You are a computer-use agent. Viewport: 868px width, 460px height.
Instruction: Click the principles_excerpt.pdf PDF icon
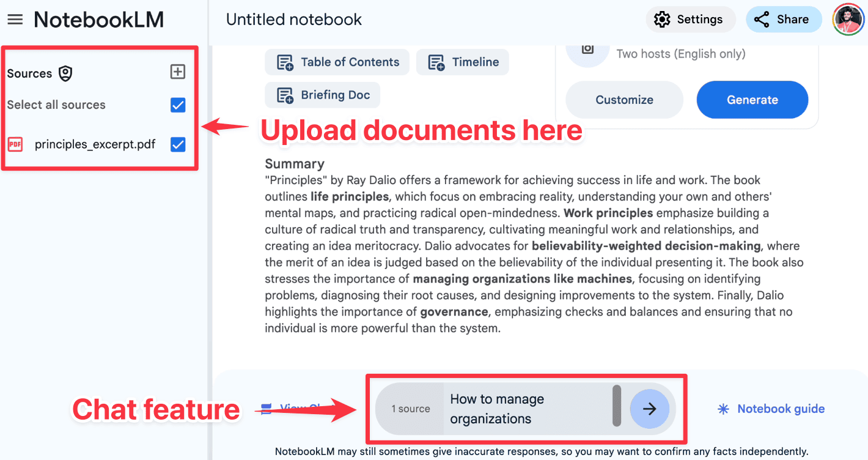pyautogui.click(x=15, y=145)
